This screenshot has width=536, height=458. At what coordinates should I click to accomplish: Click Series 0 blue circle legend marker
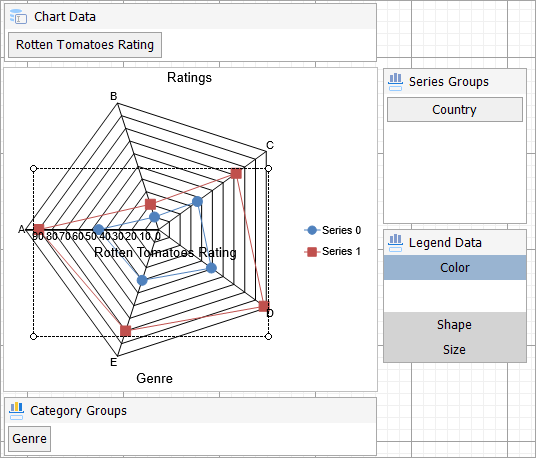[312, 230]
